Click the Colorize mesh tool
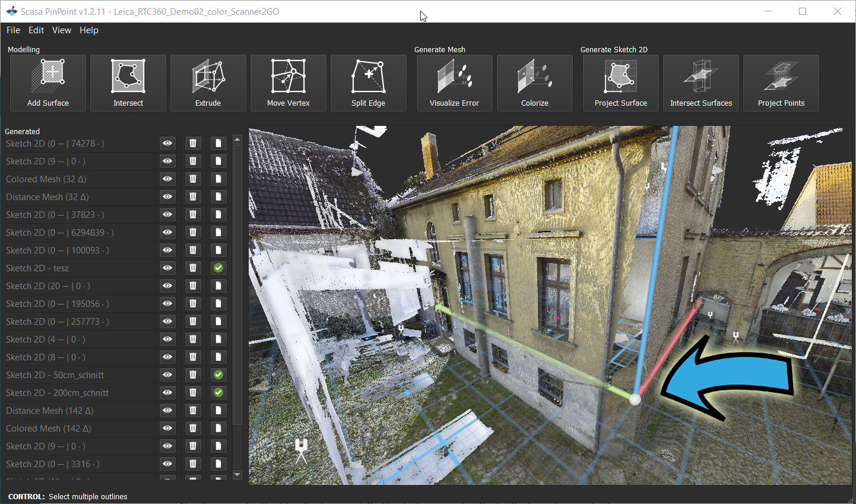Viewport: 856px width, 504px height. pos(535,83)
